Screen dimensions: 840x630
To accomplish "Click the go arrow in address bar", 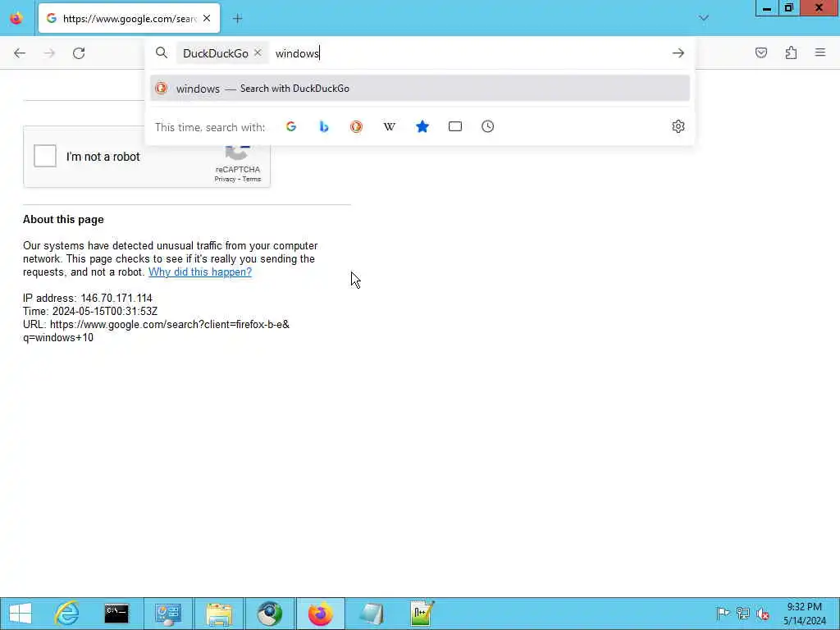I will [x=678, y=53].
